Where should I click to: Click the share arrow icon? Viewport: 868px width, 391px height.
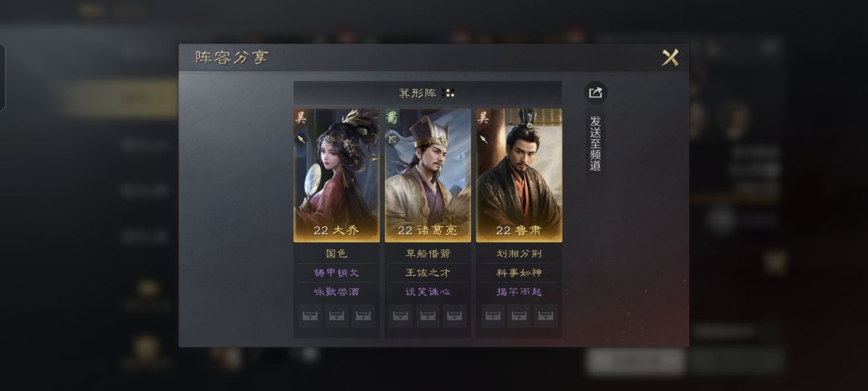pos(595,93)
